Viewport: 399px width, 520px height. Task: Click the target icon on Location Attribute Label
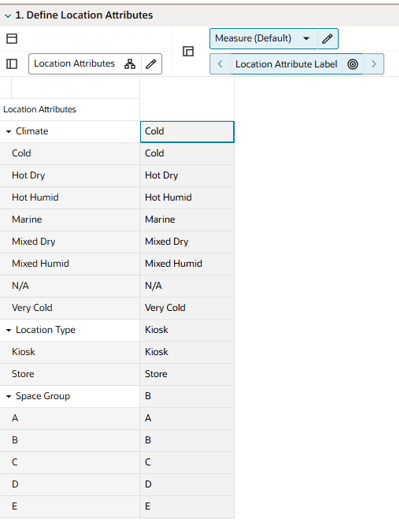[x=353, y=64]
